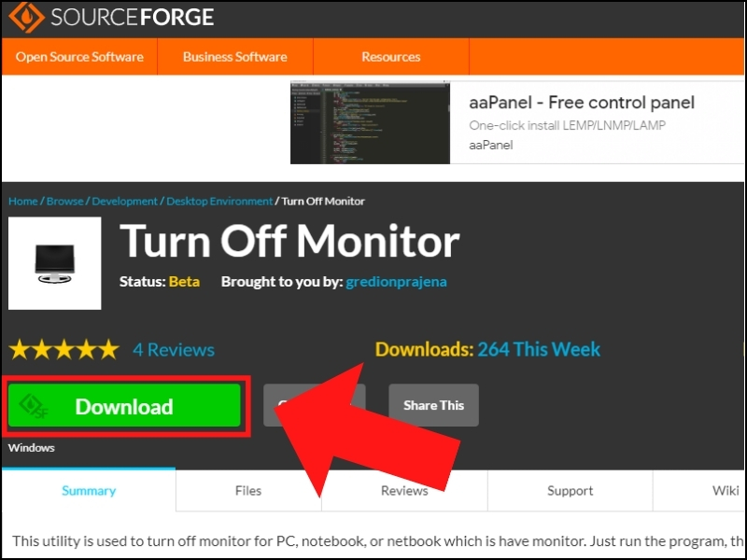Switch to the Files tab
747x560 pixels.
tap(248, 491)
